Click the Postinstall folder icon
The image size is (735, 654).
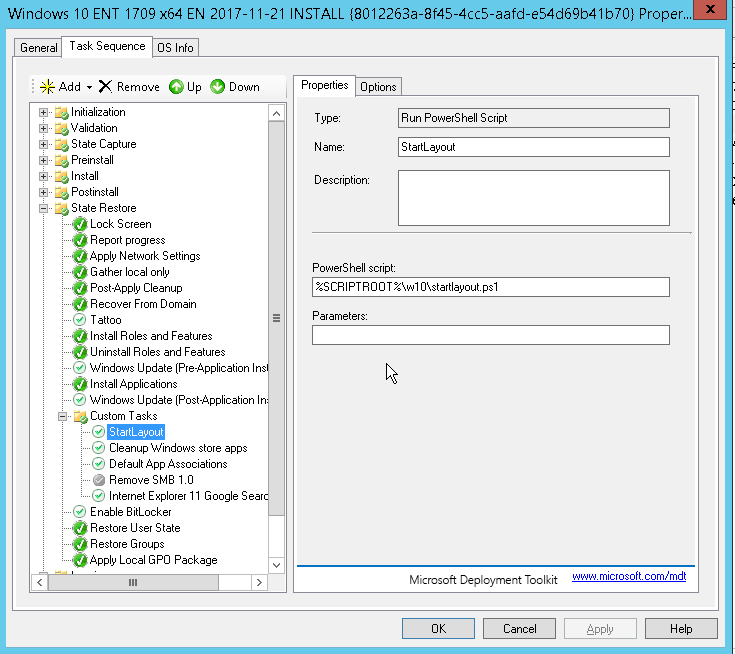[61, 192]
